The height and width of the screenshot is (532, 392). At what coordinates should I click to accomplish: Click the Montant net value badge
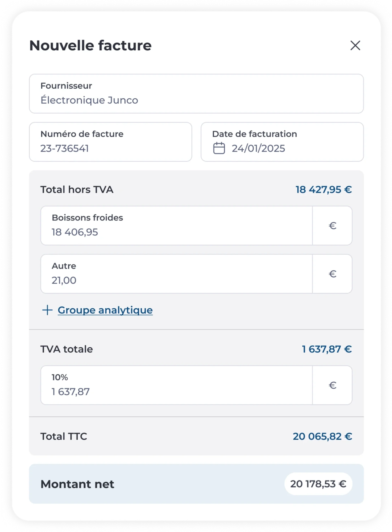[x=318, y=484]
